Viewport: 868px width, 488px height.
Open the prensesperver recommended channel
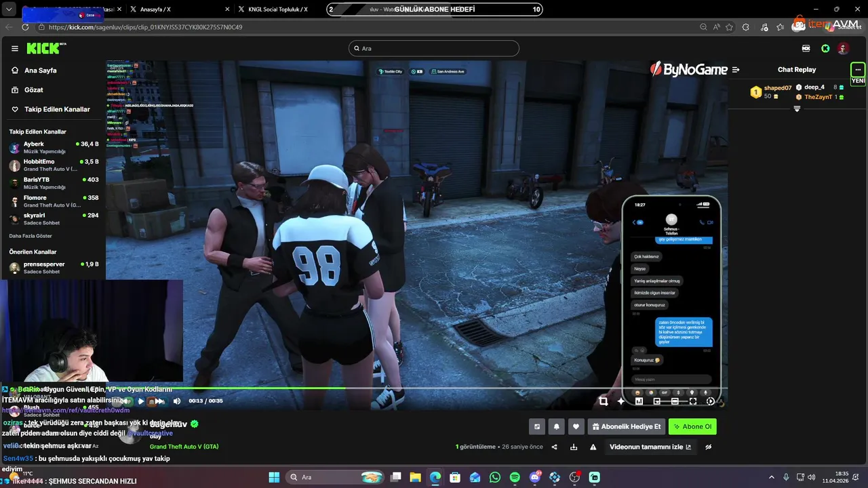coord(54,267)
